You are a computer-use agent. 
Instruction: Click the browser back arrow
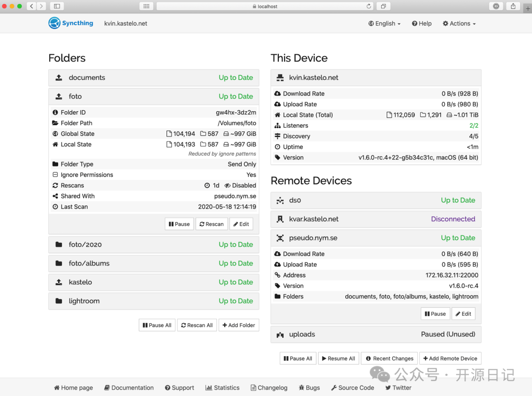32,6
